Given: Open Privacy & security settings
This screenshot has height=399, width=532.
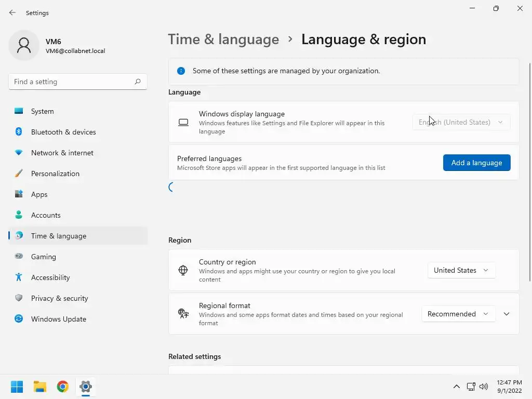Looking at the screenshot, I should pyautogui.click(x=78, y=298).
